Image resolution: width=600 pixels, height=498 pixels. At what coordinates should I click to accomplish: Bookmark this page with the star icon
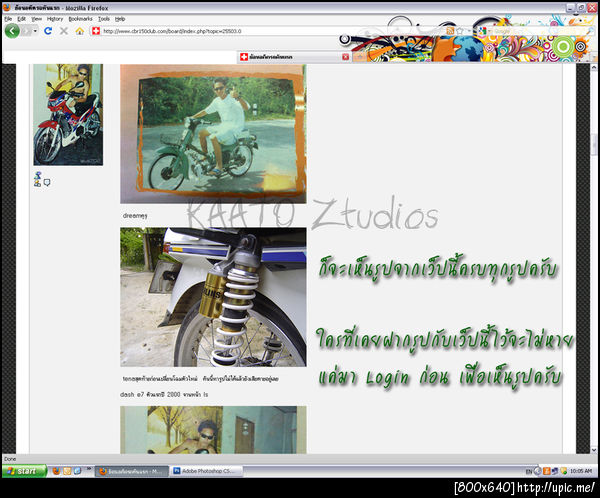pos(460,31)
